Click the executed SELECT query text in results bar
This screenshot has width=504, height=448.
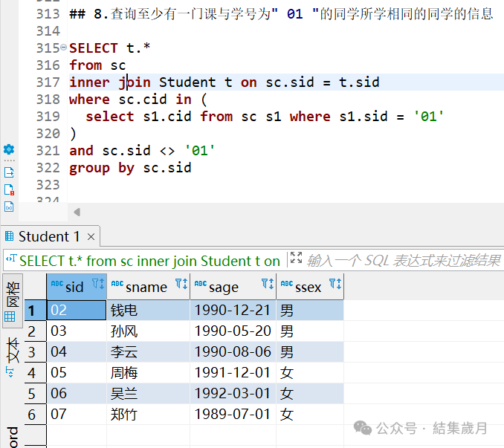coord(149,261)
